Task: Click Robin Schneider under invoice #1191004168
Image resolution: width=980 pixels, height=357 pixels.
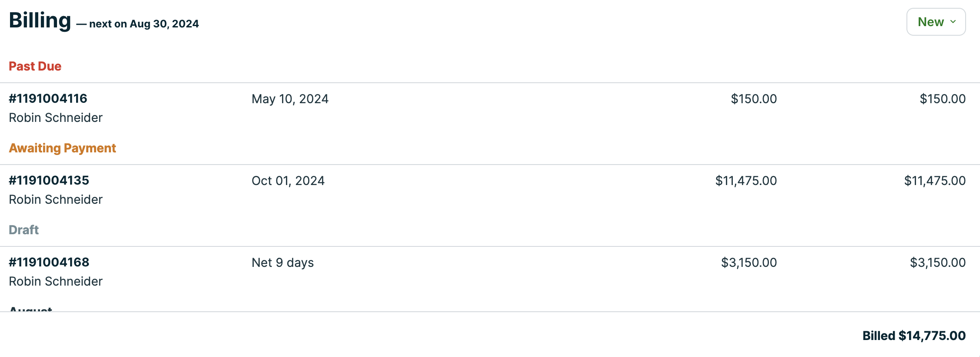Action: [x=56, y=281]
